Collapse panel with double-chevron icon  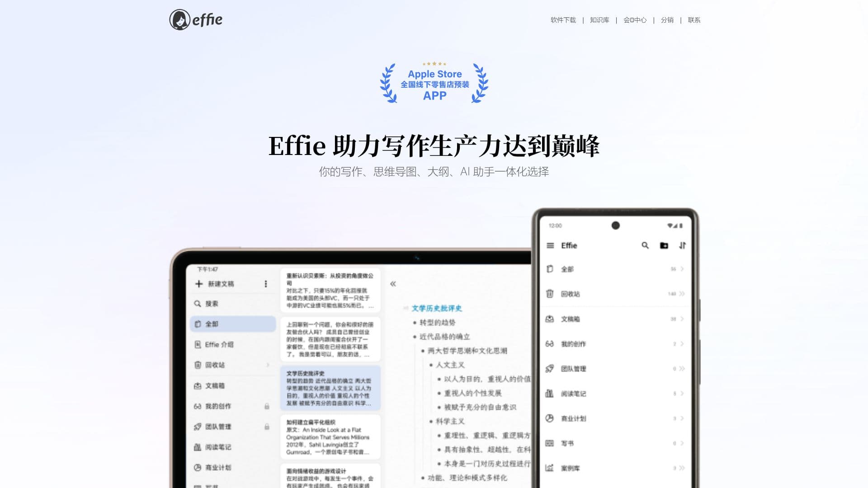[x=393, y=284]
